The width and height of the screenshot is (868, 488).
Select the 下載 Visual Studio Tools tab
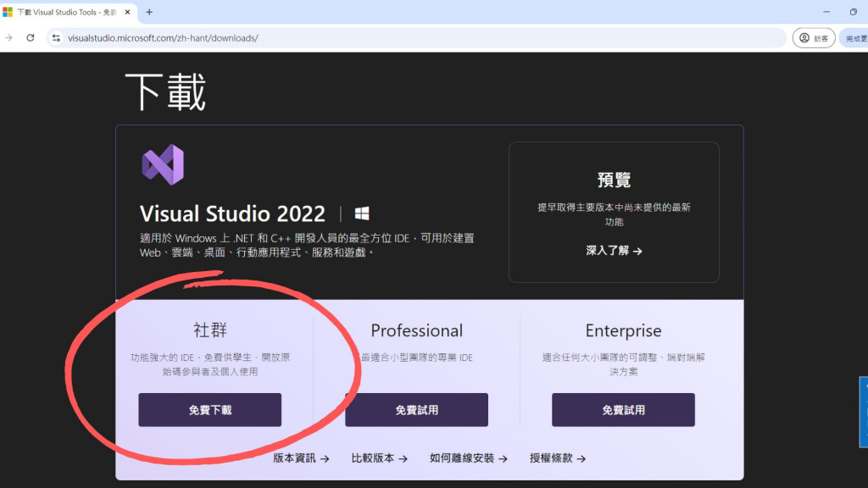pos(66,12)
